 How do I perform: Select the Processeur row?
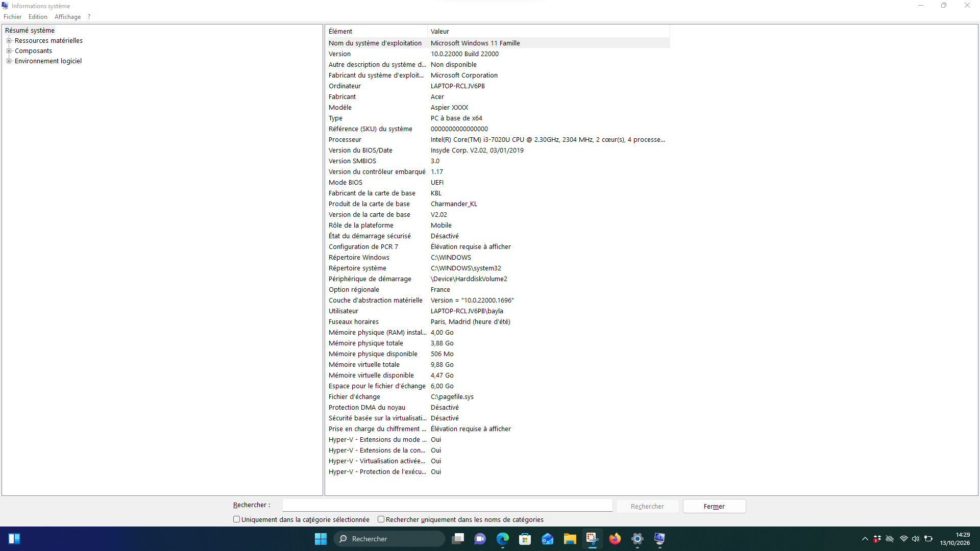(498, 140)
